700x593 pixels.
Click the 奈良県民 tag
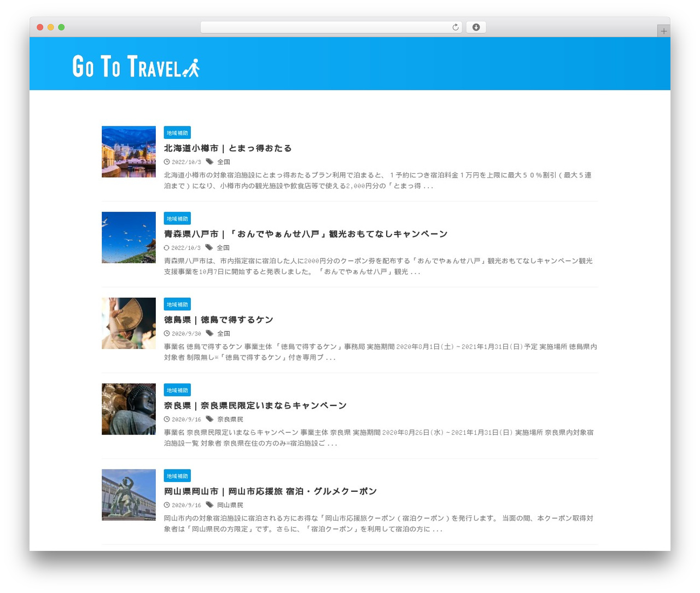[230, 420]
